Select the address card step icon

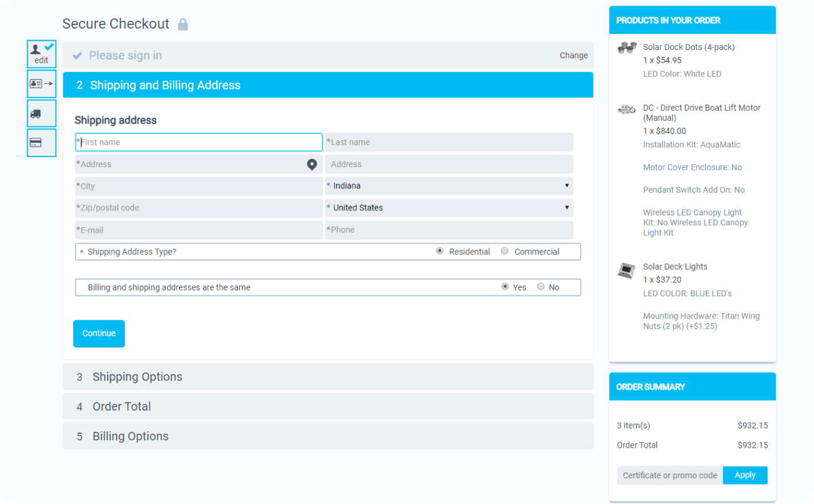point(41,84)
